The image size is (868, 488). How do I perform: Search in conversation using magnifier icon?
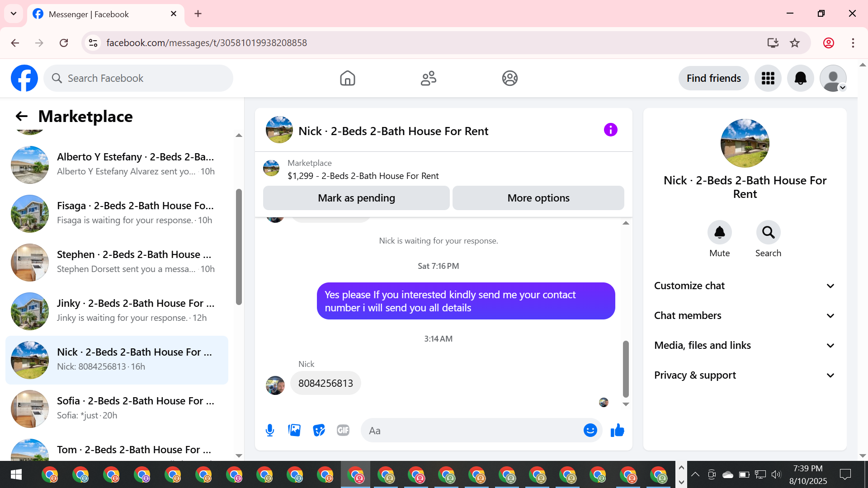click(x=768, y=233)
